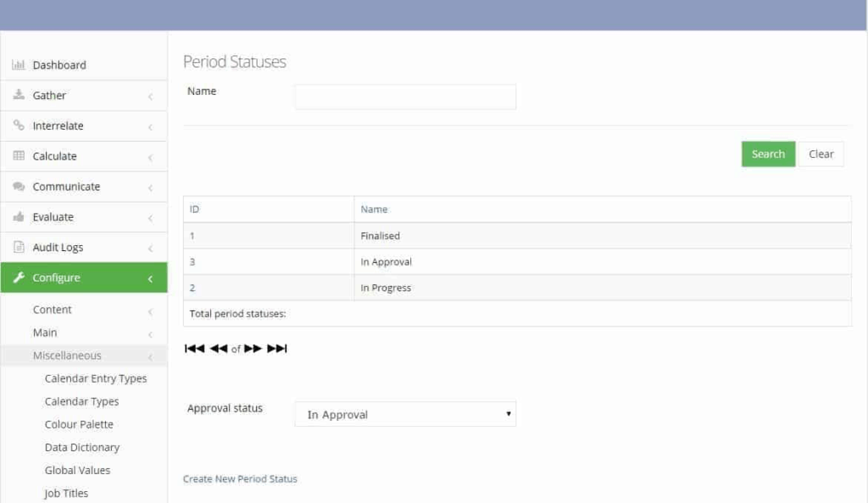
Task: Select the Miscellaneous submenu
Action: 84,355
